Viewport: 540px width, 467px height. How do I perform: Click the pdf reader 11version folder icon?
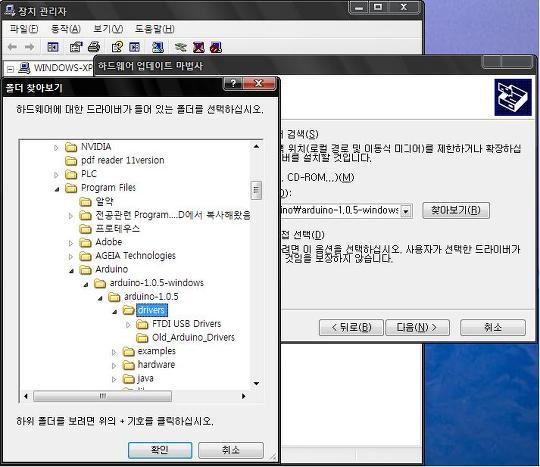coord(71,160)
